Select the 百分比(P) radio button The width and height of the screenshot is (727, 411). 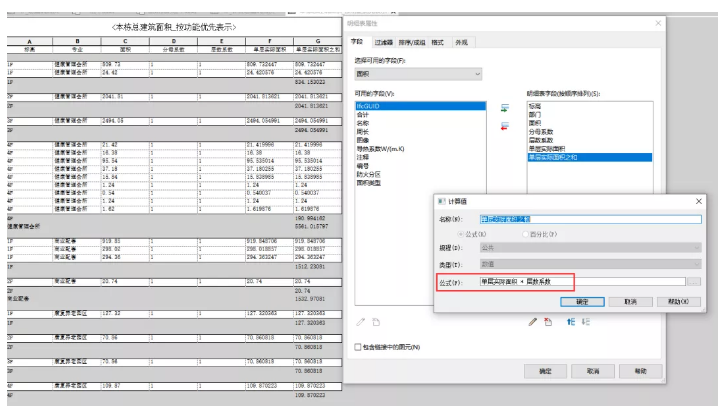pos(525,234)
